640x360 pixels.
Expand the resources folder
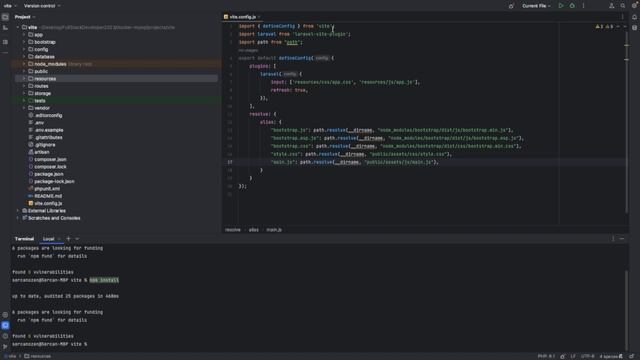[x=24, y=79]
